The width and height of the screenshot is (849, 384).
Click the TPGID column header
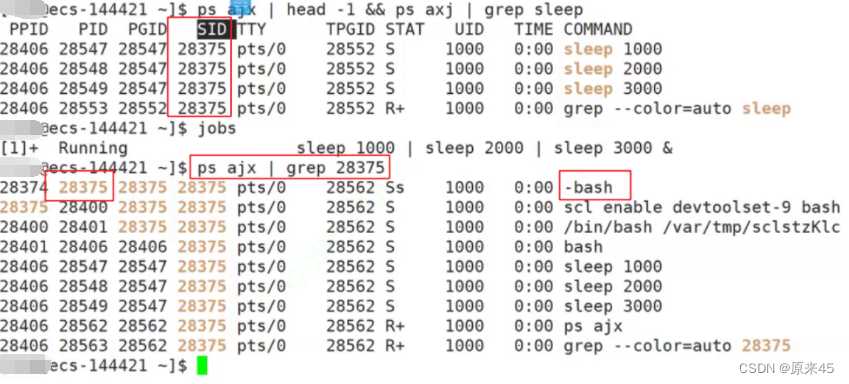click(x=350, y=29)
